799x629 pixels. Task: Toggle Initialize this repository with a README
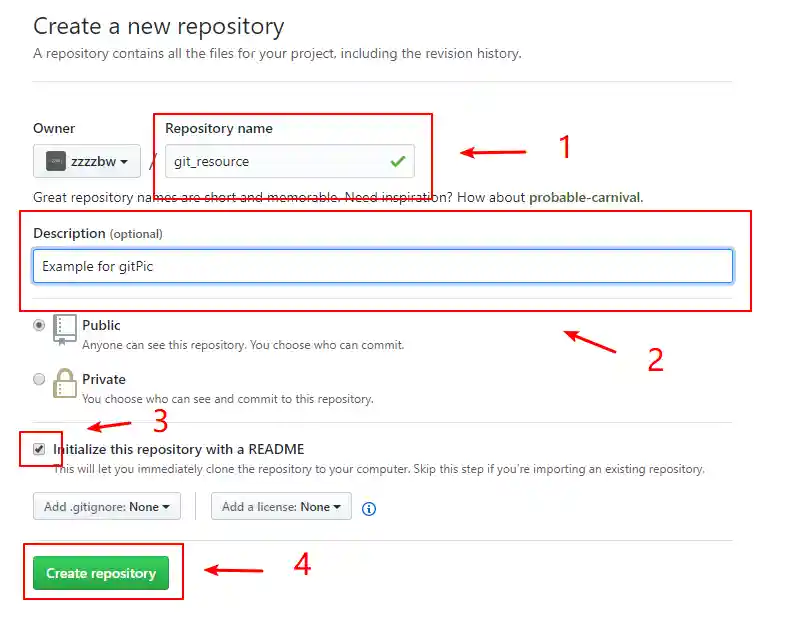click(x=39, y=449)
